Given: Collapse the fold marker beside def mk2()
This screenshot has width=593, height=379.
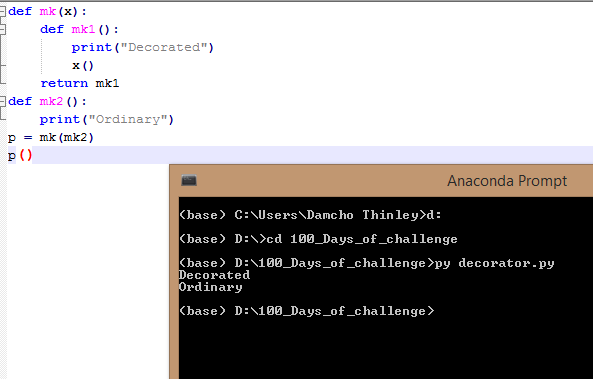Looking at the screenshot, I should (3, 101).
